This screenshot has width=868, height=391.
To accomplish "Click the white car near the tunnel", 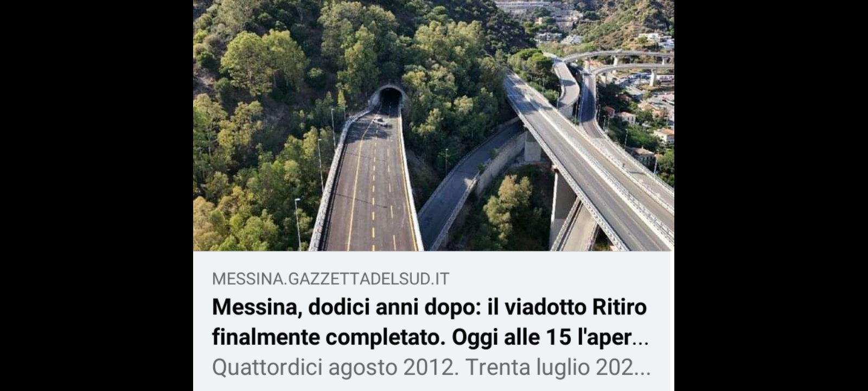I will point(380,122).
